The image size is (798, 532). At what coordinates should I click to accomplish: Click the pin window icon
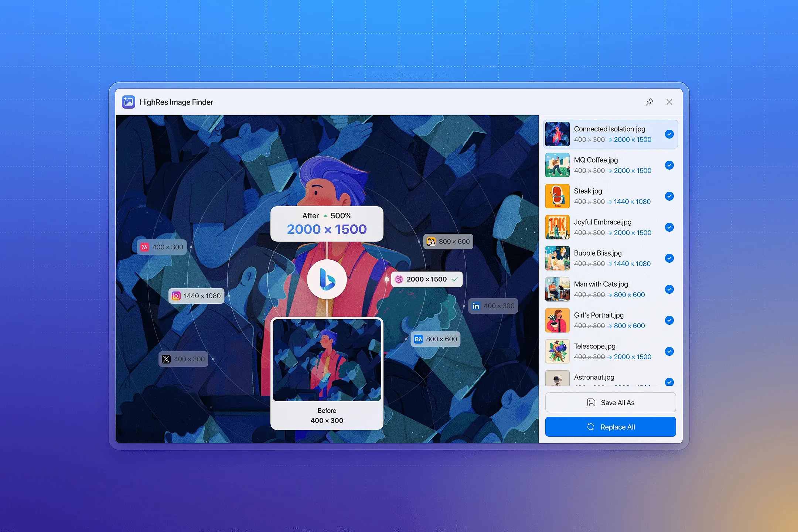(649, 102)
